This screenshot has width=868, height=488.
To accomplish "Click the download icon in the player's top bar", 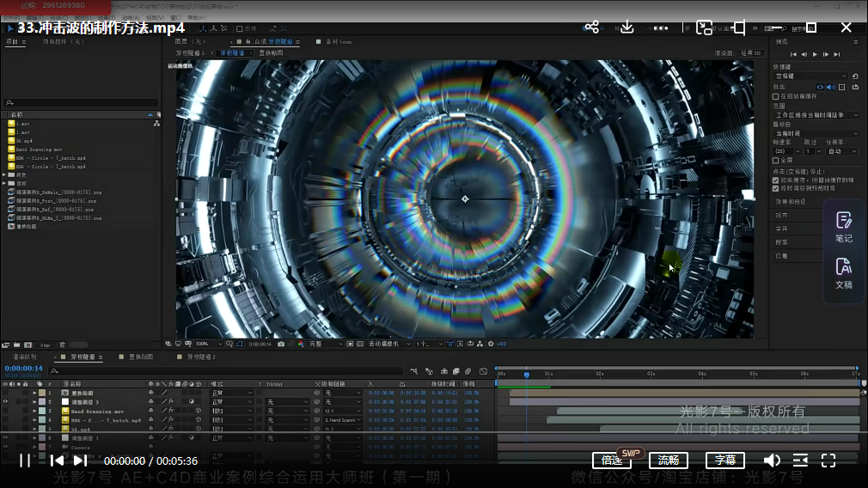I will pyautogui.click(x=627, y=27).
